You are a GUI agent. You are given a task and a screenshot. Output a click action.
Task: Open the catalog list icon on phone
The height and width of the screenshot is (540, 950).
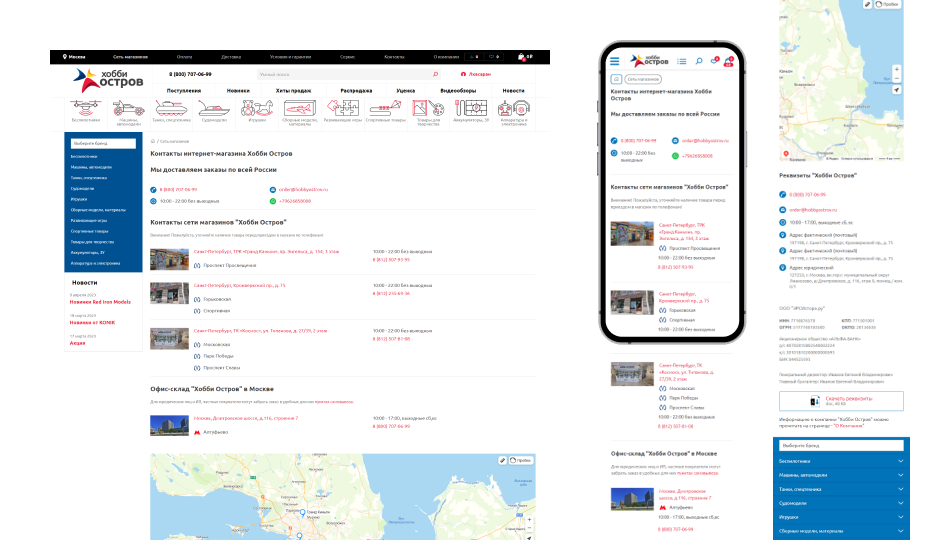coord(682,61)
